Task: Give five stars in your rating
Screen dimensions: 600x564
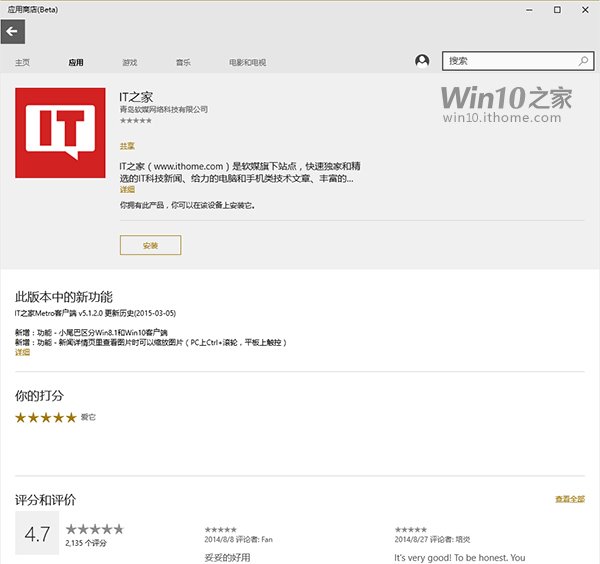Action: pyautogui.click(x=69, y=417)
